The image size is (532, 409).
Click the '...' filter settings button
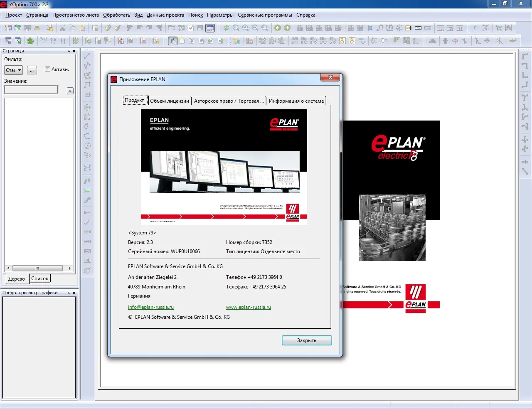click(32, 70)
